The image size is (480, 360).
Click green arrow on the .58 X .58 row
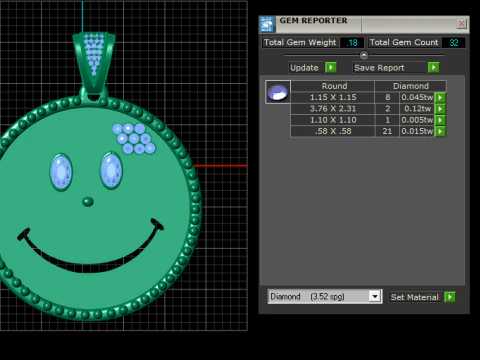tap(440, 131)
